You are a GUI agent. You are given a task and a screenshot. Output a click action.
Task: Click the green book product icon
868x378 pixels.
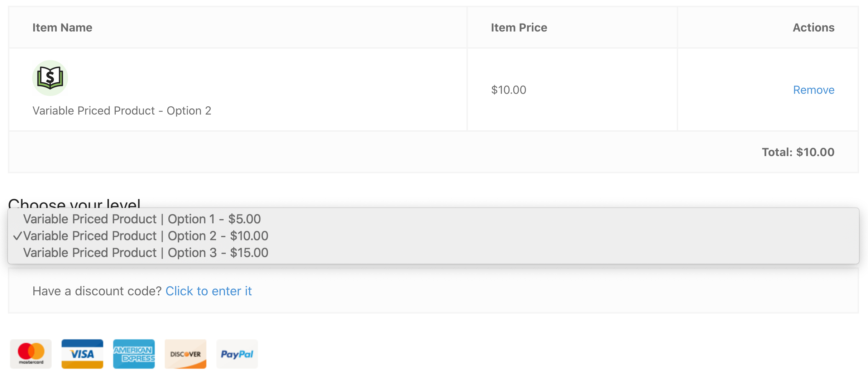point(50,78)
